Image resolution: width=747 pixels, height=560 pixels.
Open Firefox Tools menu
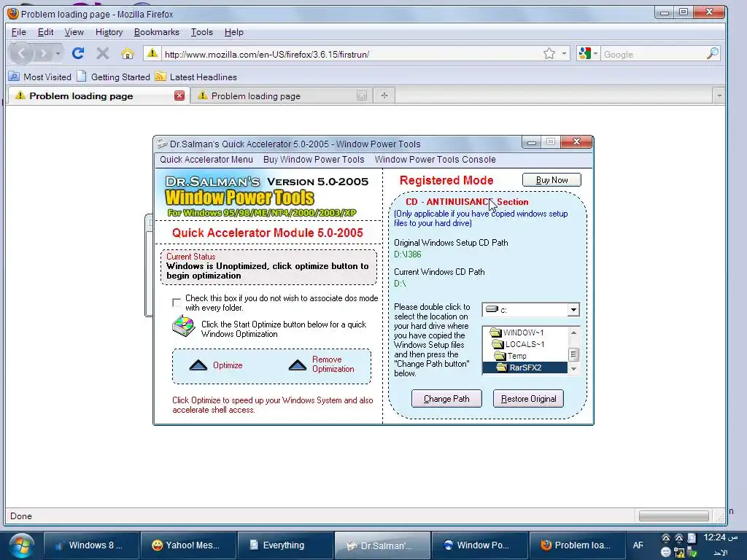[201, 32]
